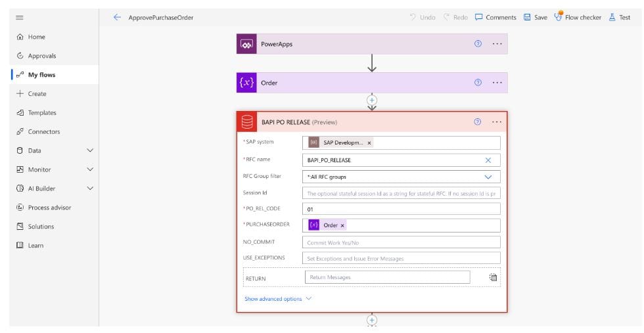Expand the Monitor sidebar section
The width and height of the screenshot is (644, 333).
(90, 169)
